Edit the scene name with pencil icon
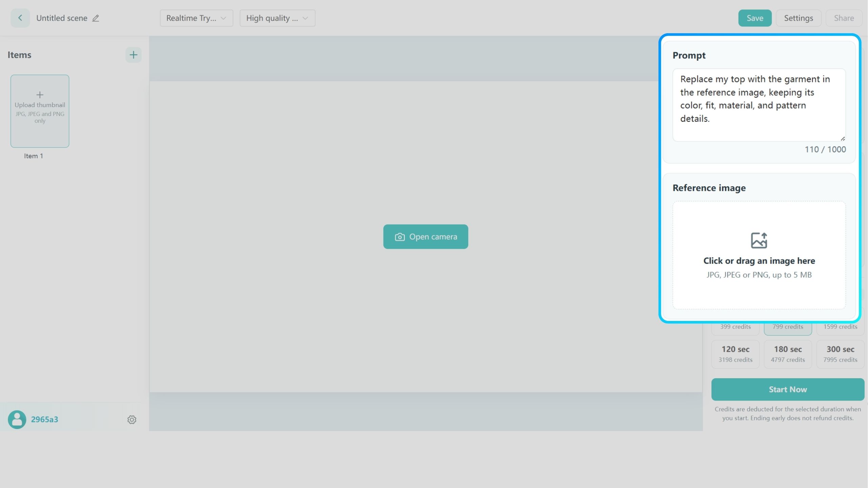The width and height of the screenshot is (868, 488). click(x=96, y=18)
